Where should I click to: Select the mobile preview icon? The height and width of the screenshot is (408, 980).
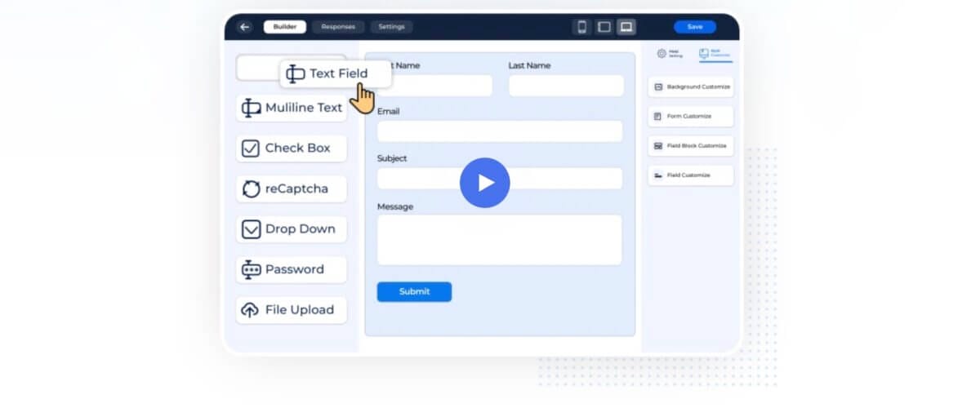(x=582, y=27)
